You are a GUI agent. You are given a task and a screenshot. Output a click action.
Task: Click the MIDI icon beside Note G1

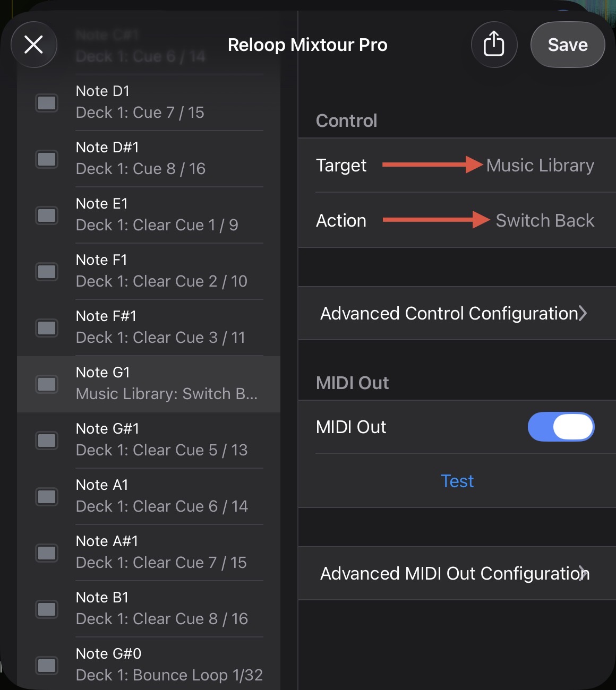point(47,384)
